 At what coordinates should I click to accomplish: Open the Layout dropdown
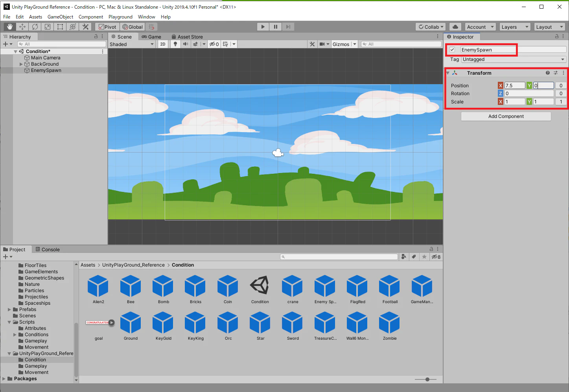click(x=550, y=27)
